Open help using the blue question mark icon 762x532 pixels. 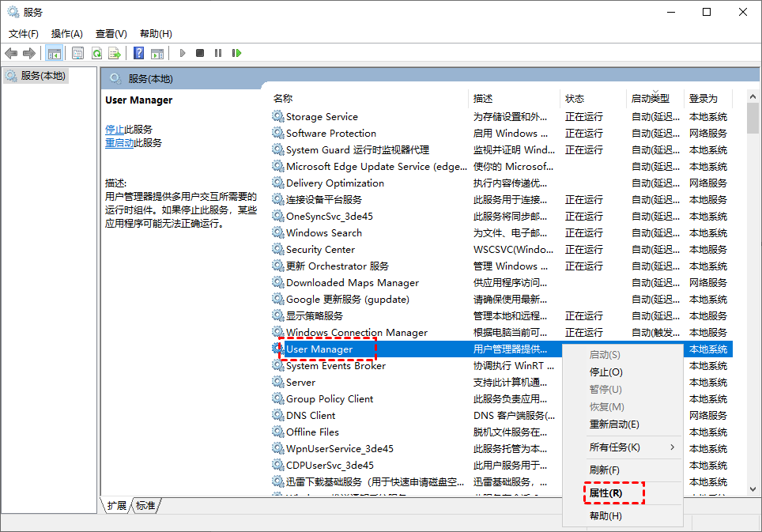pyautogui.click(x=140, y=52)
